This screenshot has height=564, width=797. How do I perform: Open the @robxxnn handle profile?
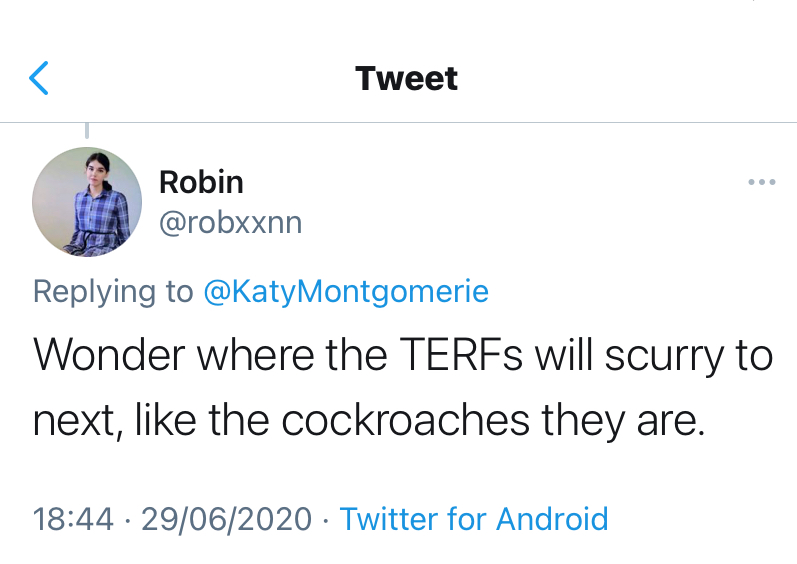coord(230,222)
